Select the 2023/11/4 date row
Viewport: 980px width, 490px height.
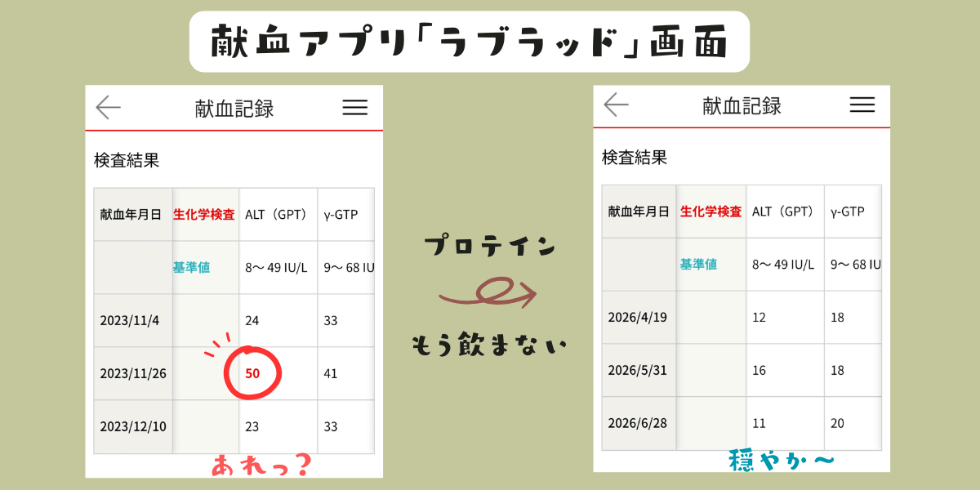(234, 320)
